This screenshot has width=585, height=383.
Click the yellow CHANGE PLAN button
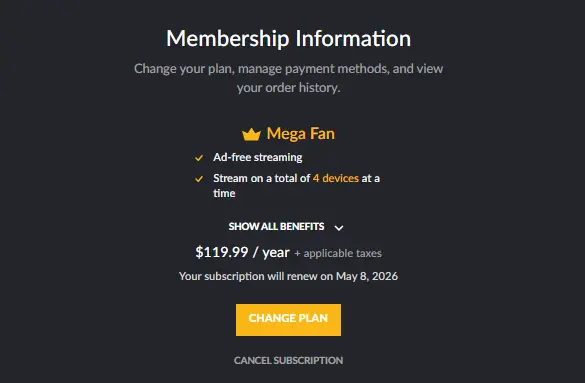point(288,320)
